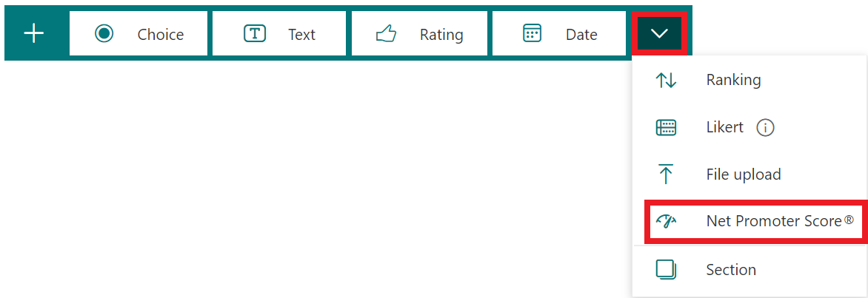
Task: Choose Net Promoter Score option
Action: click(x=756, y=222)
